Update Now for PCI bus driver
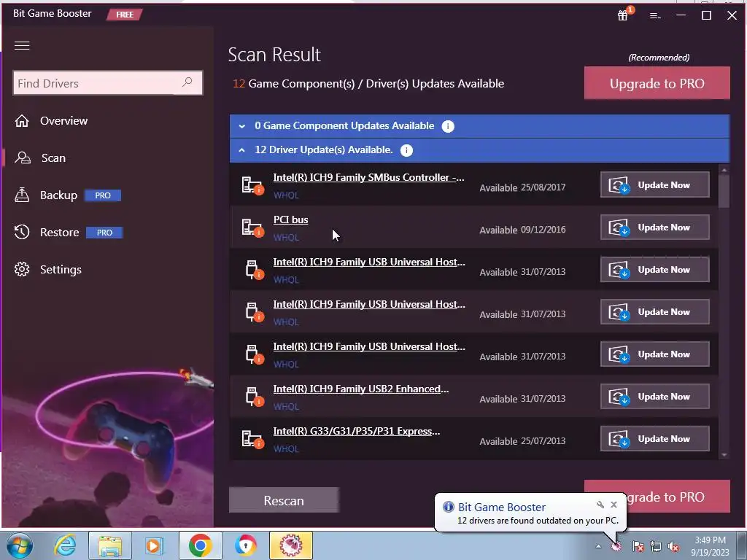 (x=654, y=227)
